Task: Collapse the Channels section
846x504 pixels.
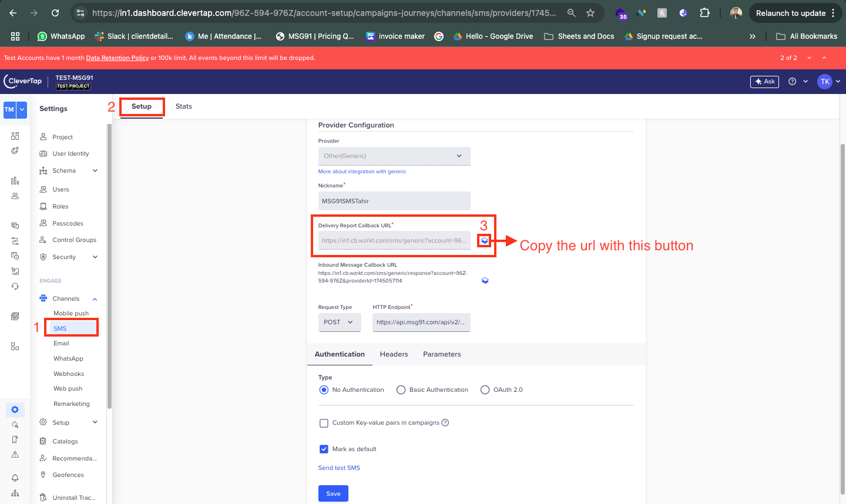Action: (x=95, y=299)
